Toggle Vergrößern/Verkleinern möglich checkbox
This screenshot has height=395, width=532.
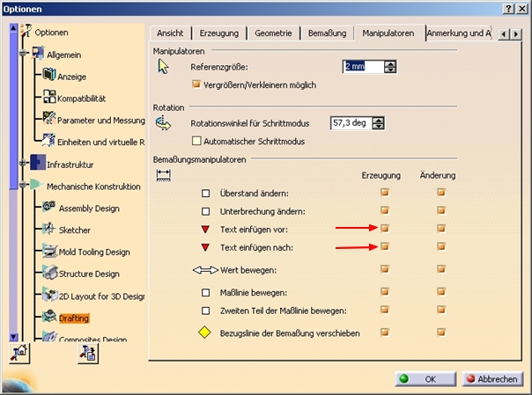tap(196, 84)
